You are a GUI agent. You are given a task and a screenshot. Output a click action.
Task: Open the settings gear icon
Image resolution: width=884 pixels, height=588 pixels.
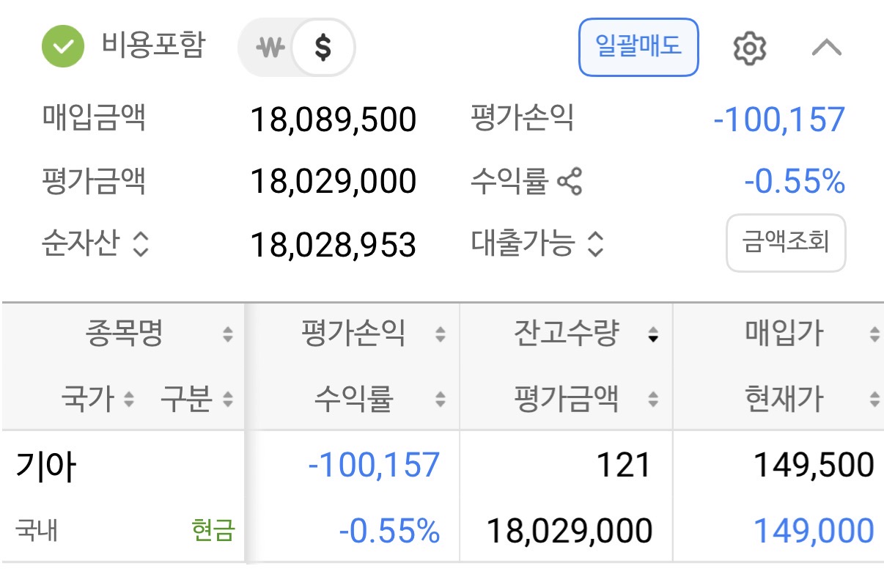[749, 48]
